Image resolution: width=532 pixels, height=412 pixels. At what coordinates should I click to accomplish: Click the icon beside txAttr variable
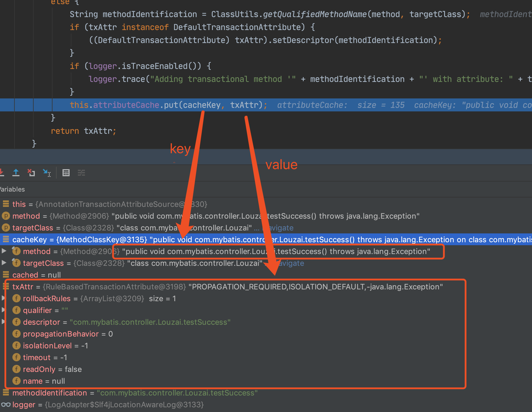pyautogui.click(x=6, y=286)
